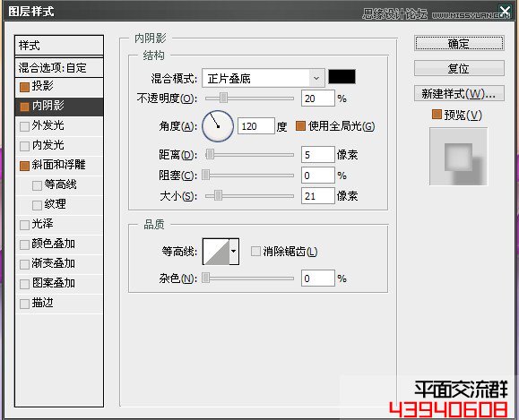Image resolution: width=519 pixels, height=420 pixels.
Task: Focus the 距离 field showing 5
Action: tap(317, 154)
